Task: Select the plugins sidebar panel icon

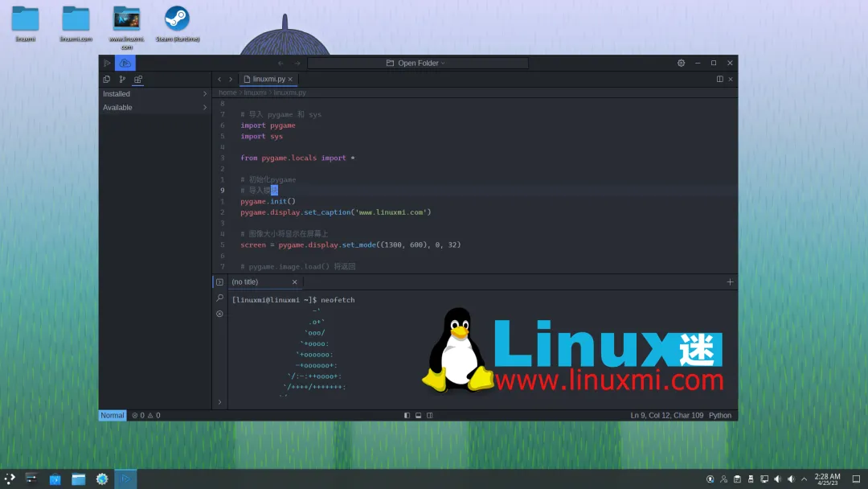Action: pyautogui.click(x=138, y=79)
